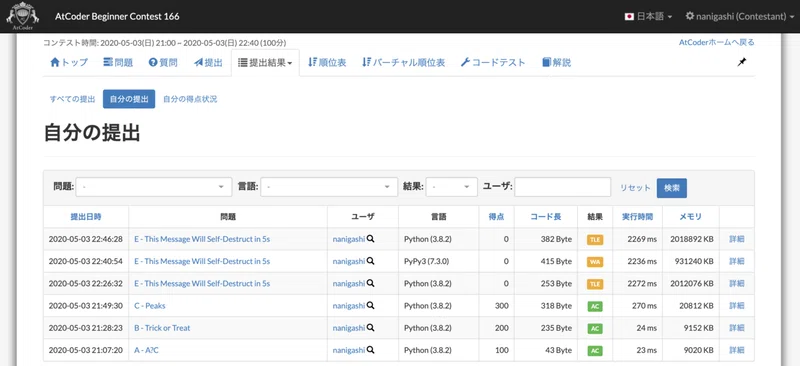This screenshot has height=366, width=800.
Task: Open the バーチャル順位表 tab
Action: [x=403, y=63]
